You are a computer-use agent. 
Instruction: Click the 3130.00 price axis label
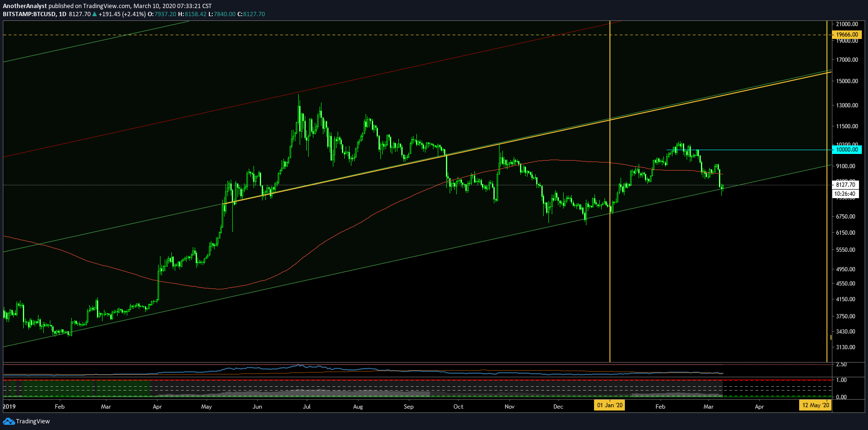click(846, 347)
